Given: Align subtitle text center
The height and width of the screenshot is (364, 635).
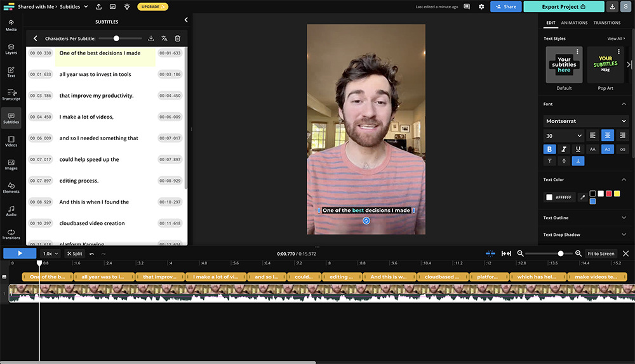Looking at the screenshot, I should (608, 136).
